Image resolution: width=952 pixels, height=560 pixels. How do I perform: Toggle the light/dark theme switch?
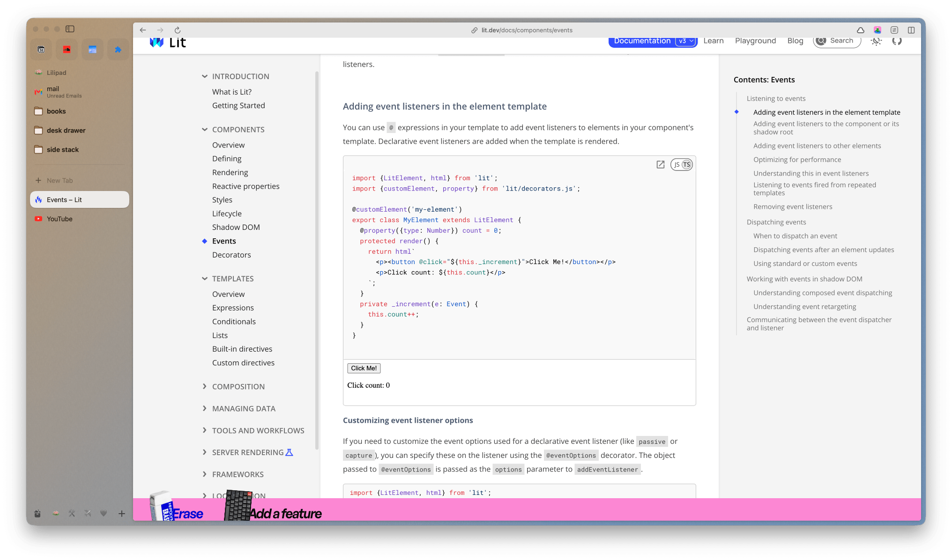(x=876, y=41)
